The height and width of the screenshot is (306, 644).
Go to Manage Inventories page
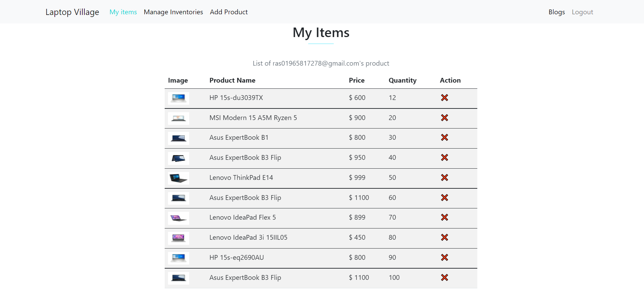click(x=173, y=12)
